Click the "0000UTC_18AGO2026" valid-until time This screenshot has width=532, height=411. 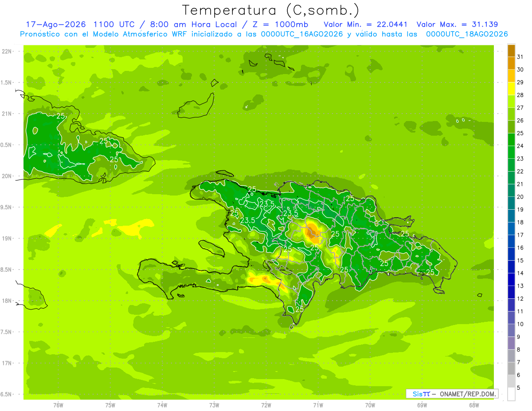(467, 34)
